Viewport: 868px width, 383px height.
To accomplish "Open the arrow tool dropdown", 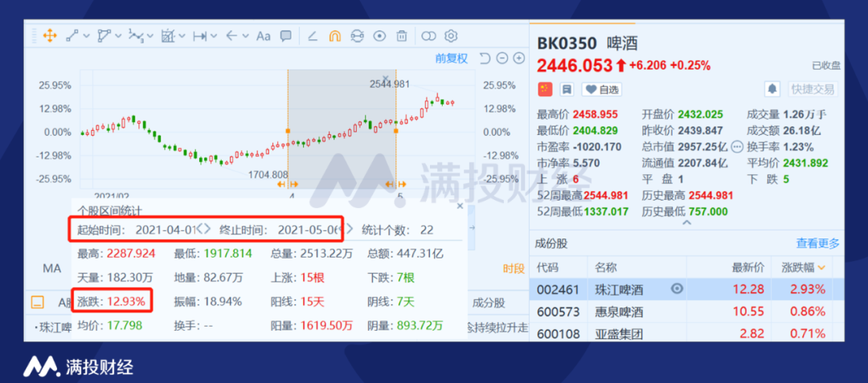I will pyautogui.click(x=246, y=36).
